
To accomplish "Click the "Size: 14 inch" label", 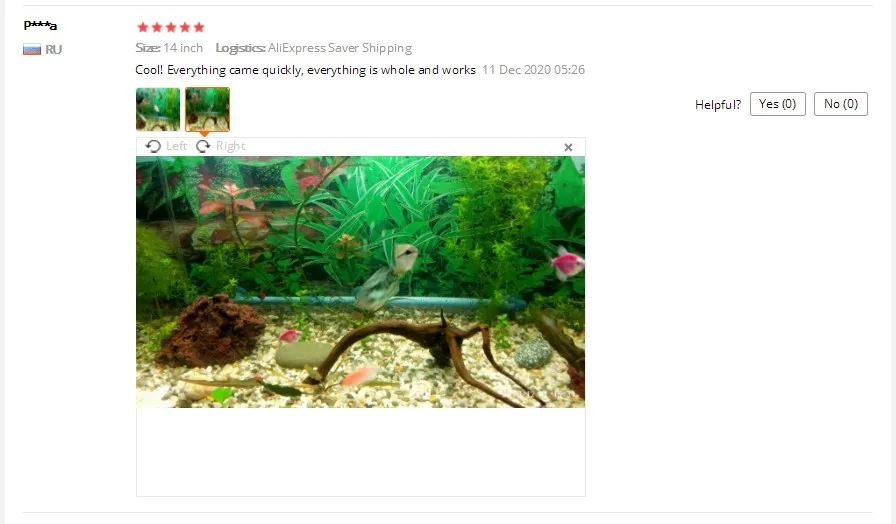I will point(169,48).
